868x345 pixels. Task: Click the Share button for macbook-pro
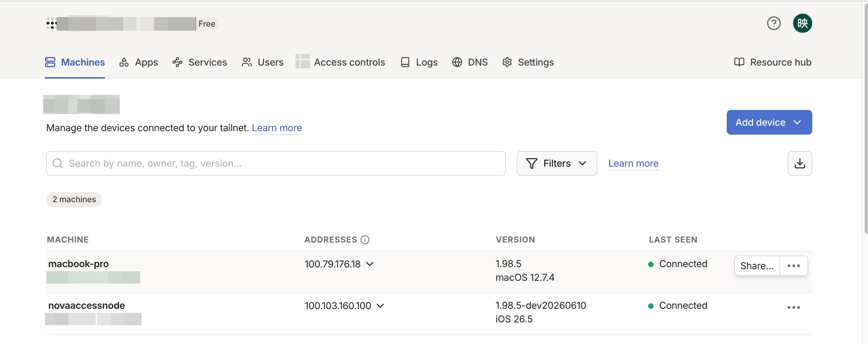coord(757,266)
